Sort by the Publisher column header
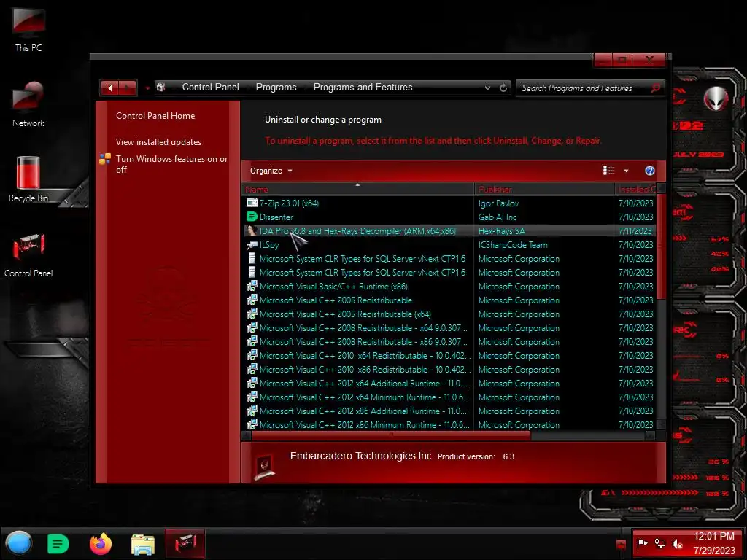747x560 pixels. click(544, 189)
